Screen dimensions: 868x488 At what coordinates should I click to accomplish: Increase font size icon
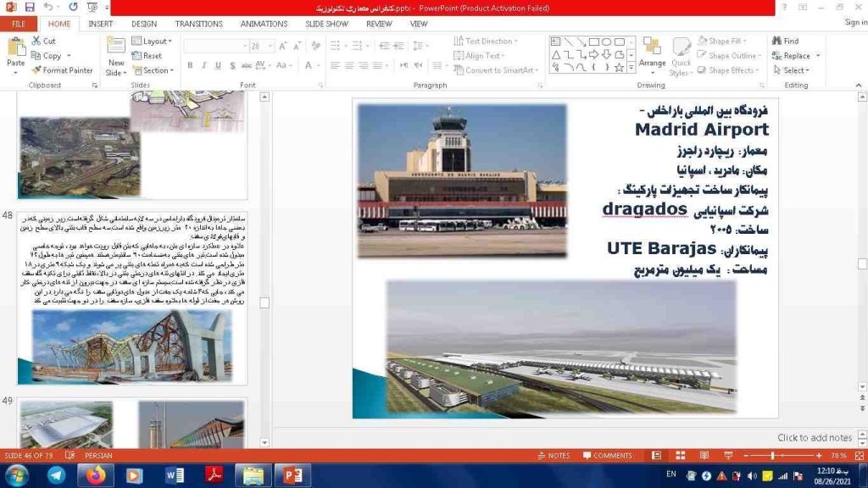click(x=283, y=46)
